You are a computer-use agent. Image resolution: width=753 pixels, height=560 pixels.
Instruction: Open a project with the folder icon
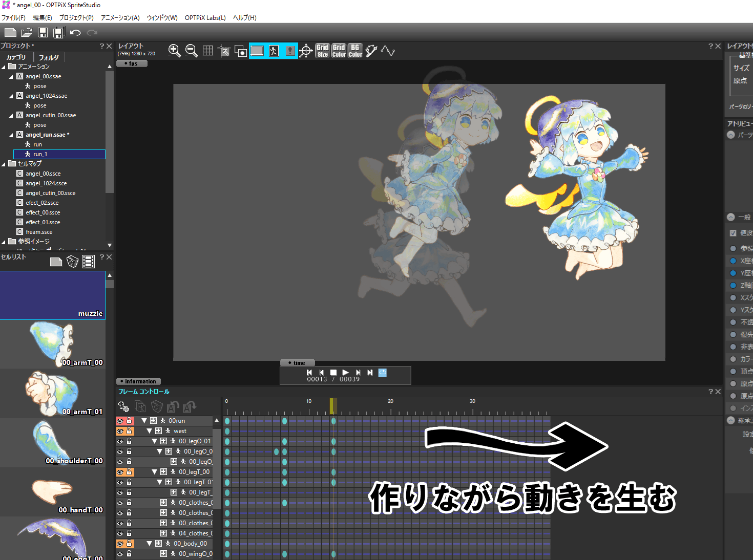tap(27, 33)
